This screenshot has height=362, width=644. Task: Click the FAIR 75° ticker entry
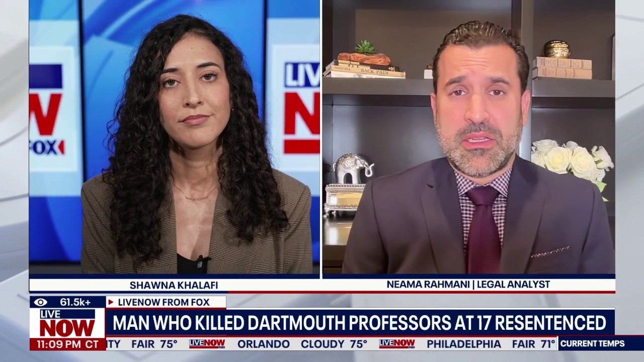click(154, 344)
